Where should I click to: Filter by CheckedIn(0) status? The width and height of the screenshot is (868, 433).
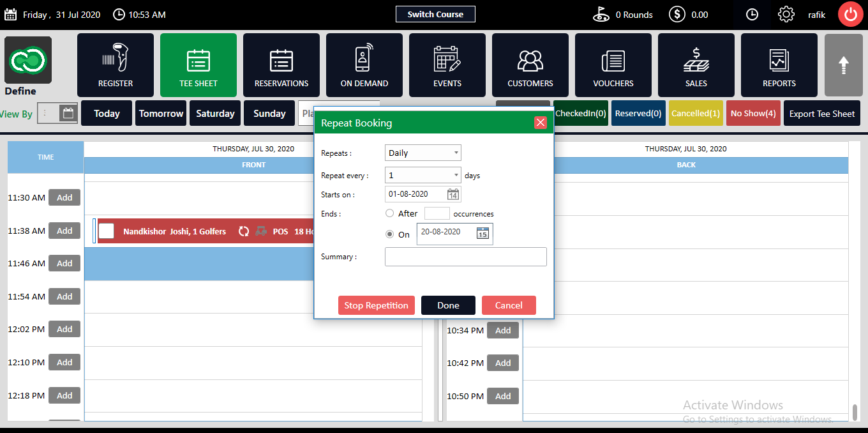[x=581, y=113]
